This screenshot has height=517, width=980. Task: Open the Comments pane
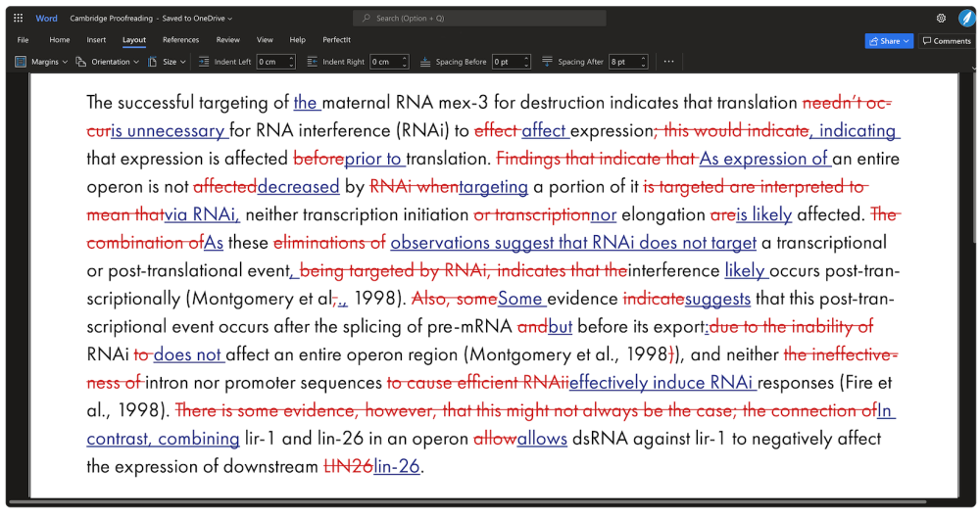tap(946, 41)
